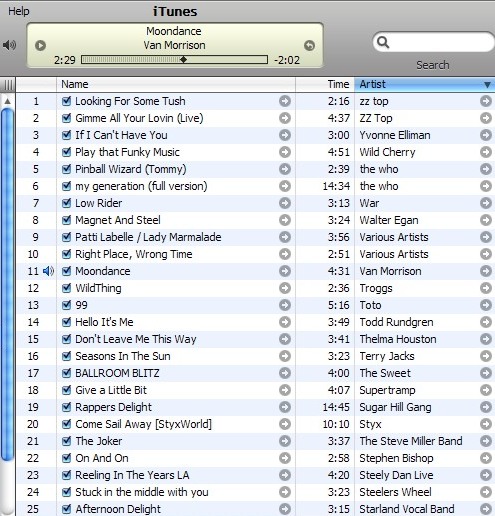Click the Artist column sort arrow
Viewport: 495px width, 516px height.
pyautogui.click(x=487, y=85)
